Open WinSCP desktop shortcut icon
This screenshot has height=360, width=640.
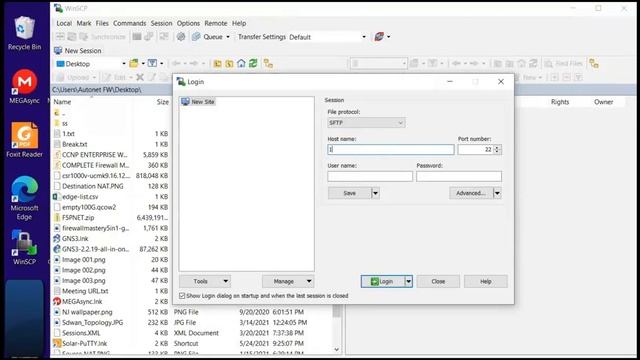[x=24, y=247]
